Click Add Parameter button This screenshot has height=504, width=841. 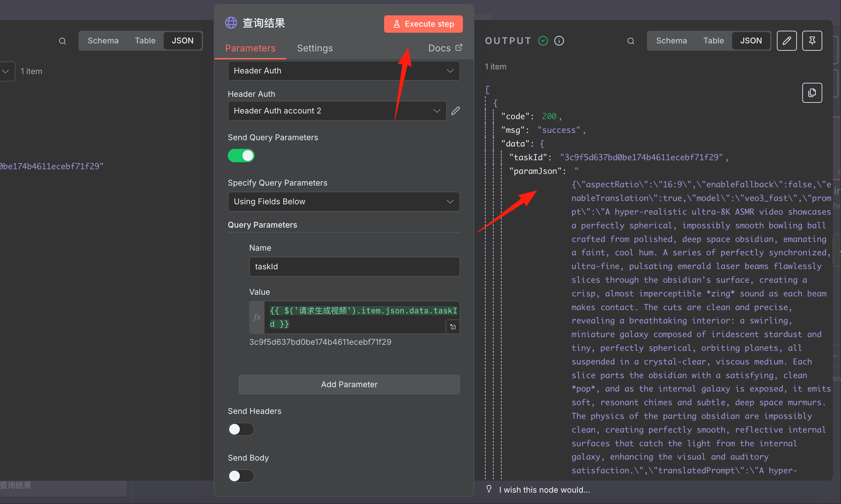click(x=349, y=384)
